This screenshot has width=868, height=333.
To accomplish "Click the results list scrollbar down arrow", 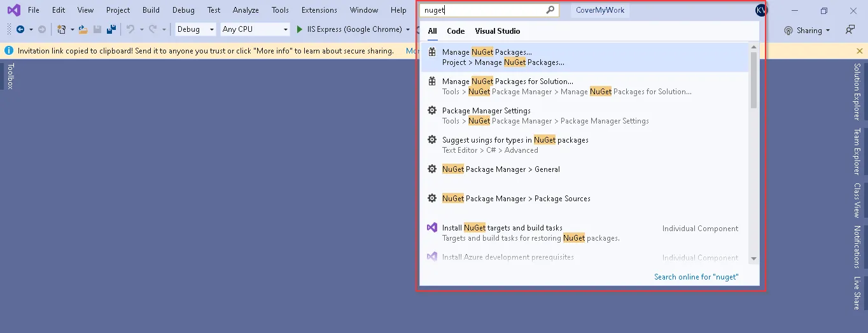I will [x=754, y=259].
